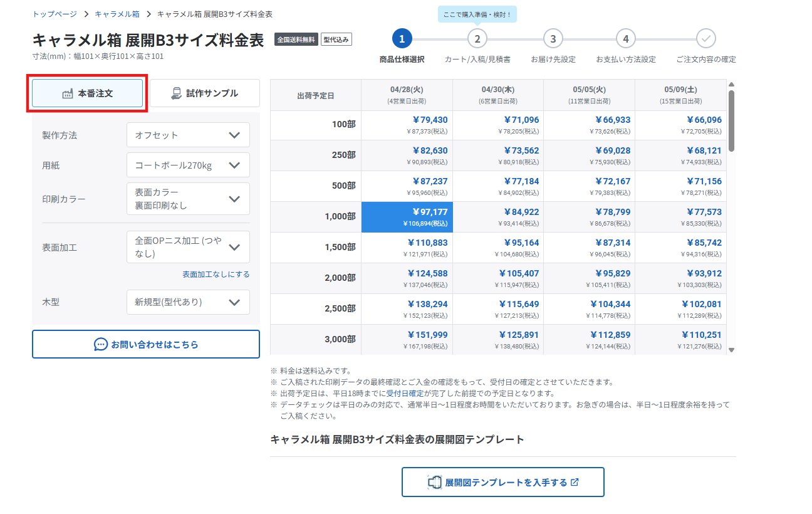Select 04/28(火) column header
Image resolution: width=812 pixels, height=514 pixels.
point(407,95)
